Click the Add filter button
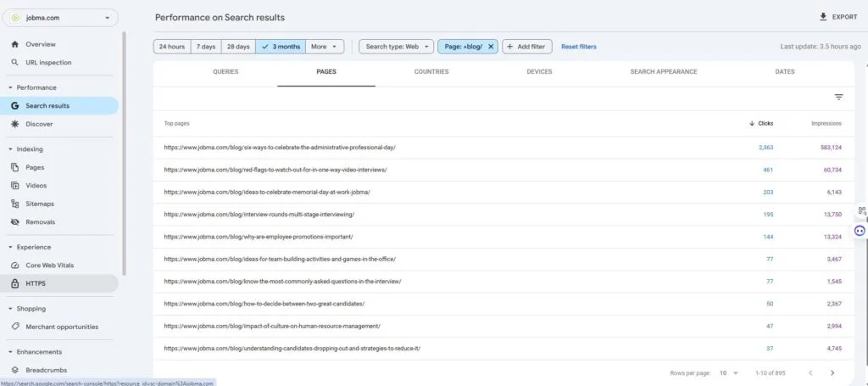Image resolution: width=868 pixels, height=386 pixels. tap(526, 47)
